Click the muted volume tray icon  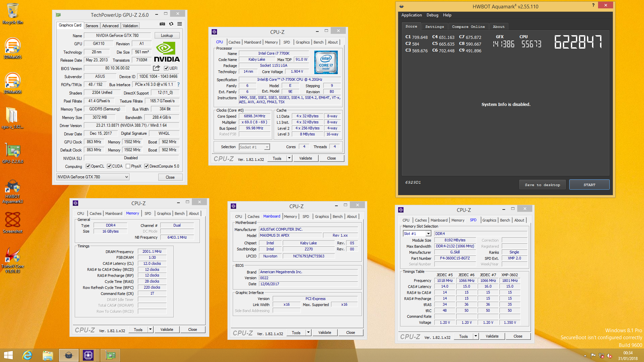coord(609,356)
